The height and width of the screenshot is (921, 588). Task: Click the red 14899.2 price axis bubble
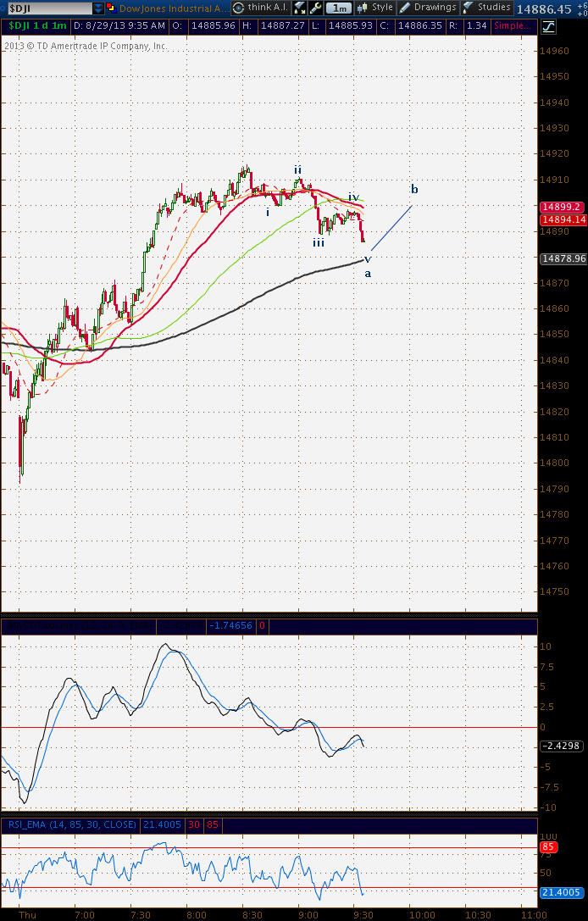click(562, 207)
